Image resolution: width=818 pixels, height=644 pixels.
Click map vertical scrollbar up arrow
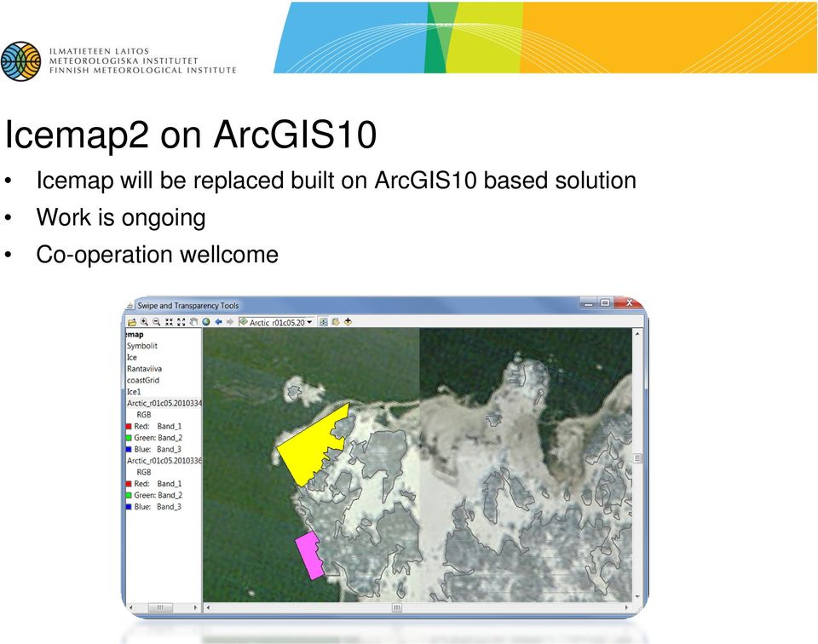(637, 333)
